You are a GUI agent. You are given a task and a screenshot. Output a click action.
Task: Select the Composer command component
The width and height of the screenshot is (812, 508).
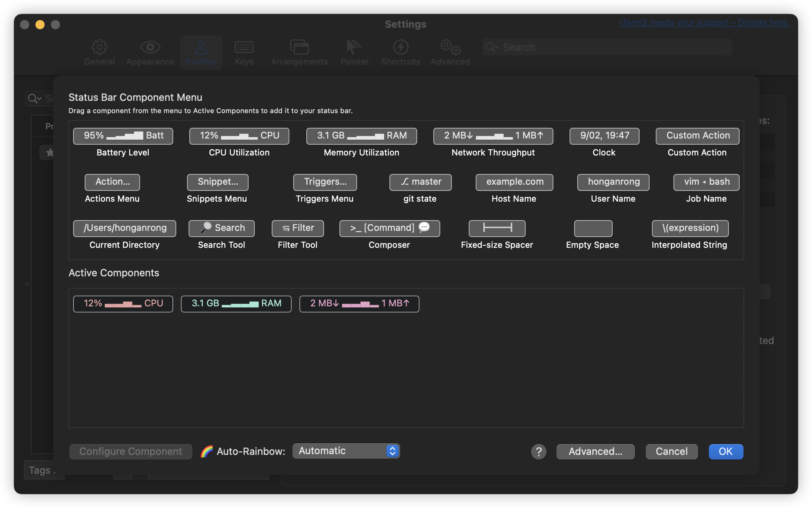(x=389, y=228)
